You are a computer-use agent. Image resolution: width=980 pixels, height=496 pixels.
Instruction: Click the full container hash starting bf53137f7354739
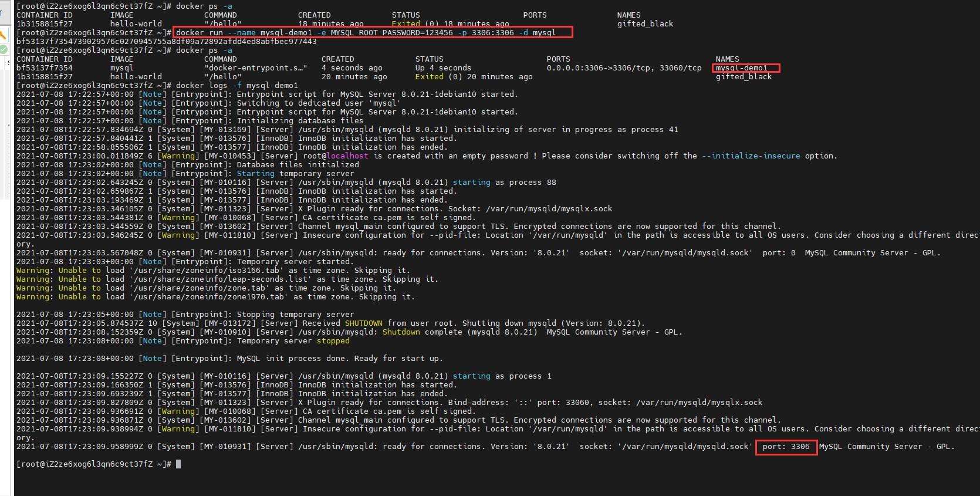pyautogui.click(x=166, y=42)
